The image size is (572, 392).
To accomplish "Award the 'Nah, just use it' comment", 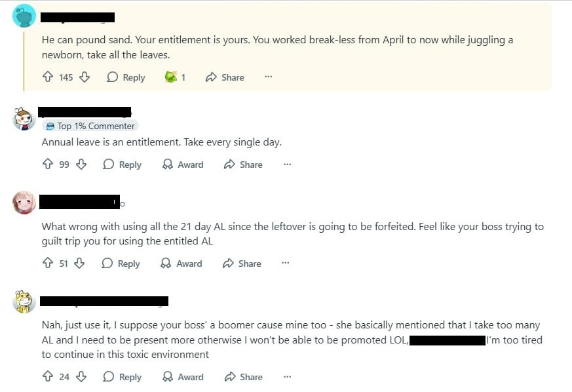I will (183, 377).
